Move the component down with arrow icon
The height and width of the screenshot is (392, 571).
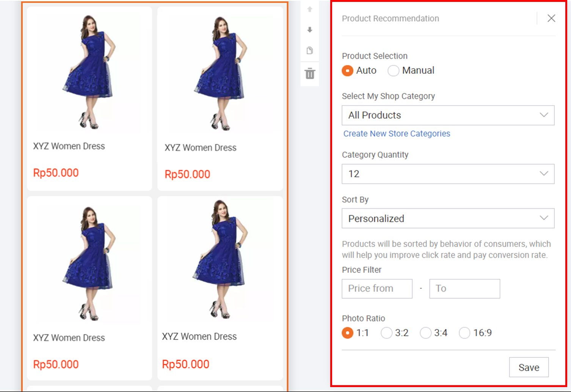[310, 30]
